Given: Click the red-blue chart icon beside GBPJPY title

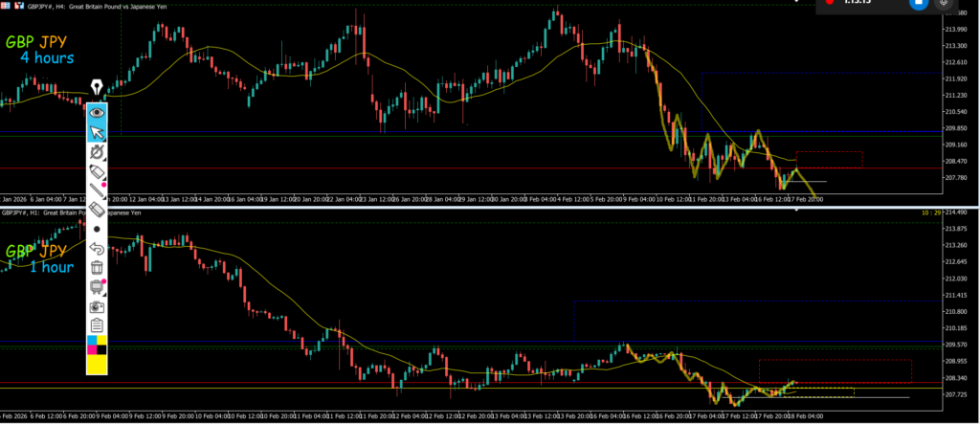Looking at the screenshot, I should [19, 4].
